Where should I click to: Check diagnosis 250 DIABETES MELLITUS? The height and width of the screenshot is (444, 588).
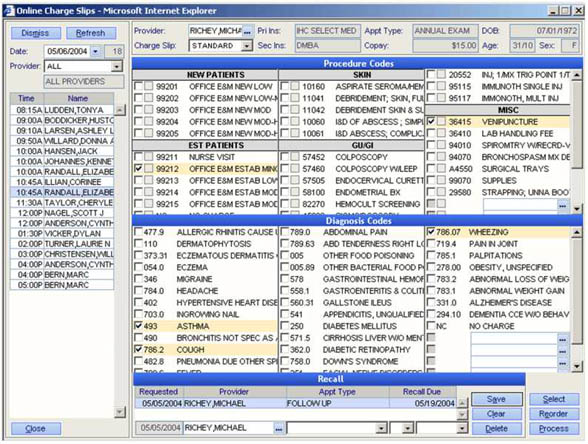pyautogui.click(x=285, y=326)
